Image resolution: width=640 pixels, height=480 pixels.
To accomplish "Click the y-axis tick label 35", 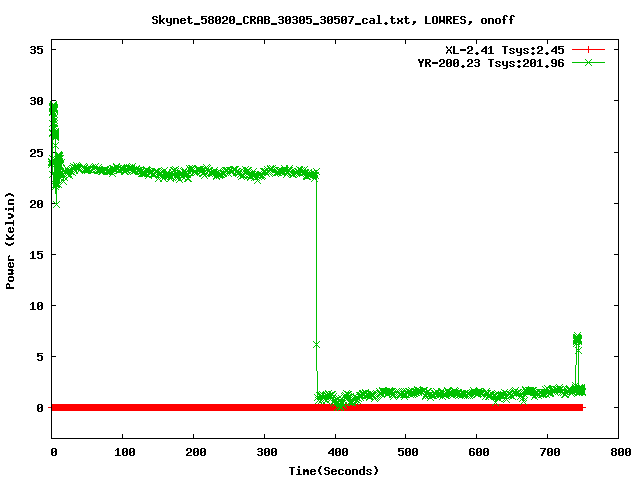I will [36, 50].
